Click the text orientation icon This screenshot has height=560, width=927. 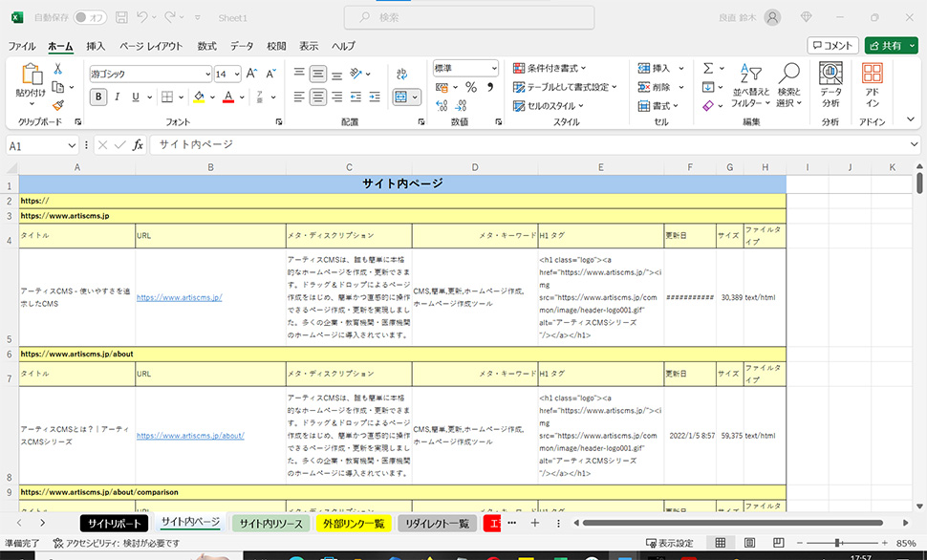(356, 74)
